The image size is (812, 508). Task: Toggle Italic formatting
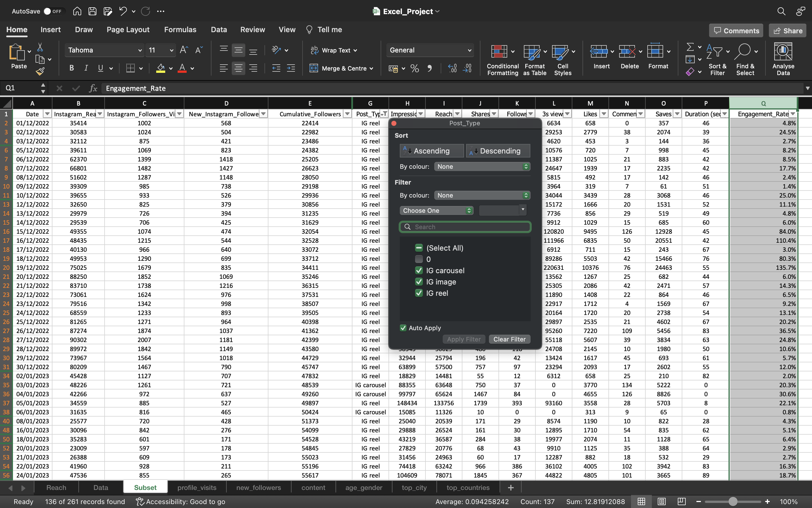point(86,68)
